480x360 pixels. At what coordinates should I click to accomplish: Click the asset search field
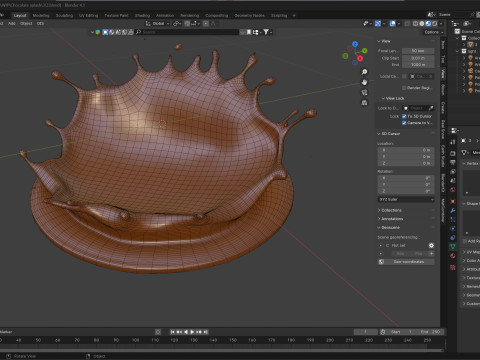[x=187, y=32]
